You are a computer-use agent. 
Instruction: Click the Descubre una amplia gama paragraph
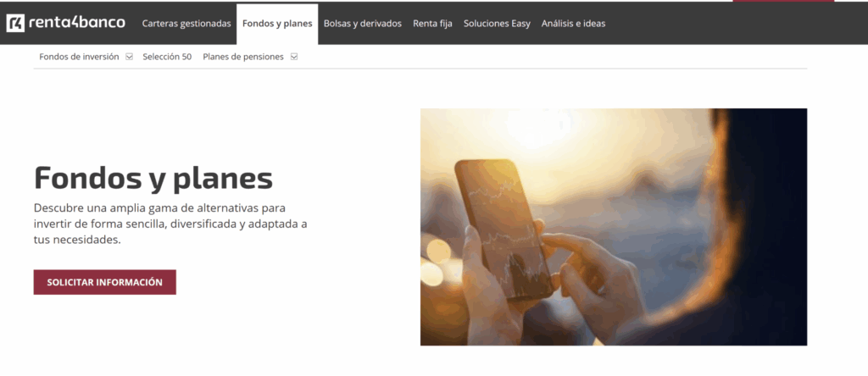(x=170, y=224)
